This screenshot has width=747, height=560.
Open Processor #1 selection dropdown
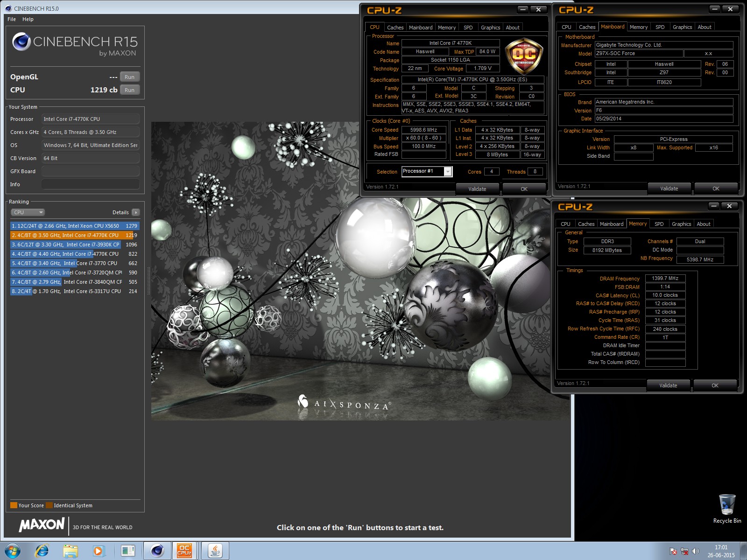tap(448, 171)
